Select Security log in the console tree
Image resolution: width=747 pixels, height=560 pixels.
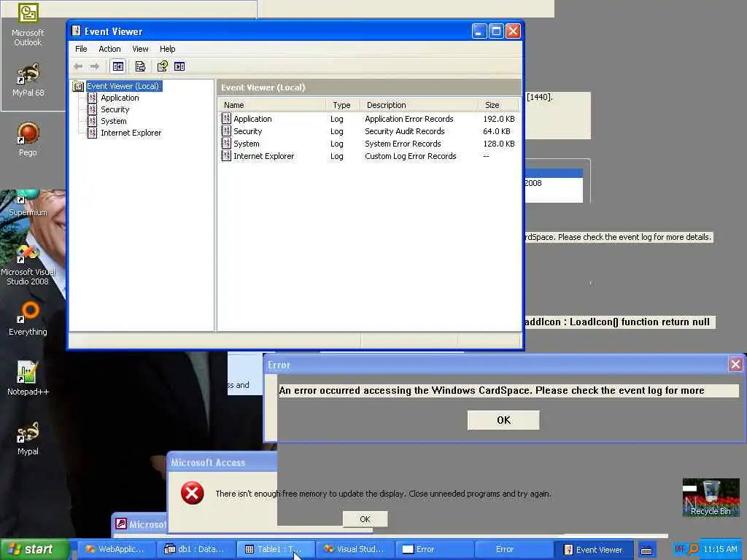click(x=115, y=109)
